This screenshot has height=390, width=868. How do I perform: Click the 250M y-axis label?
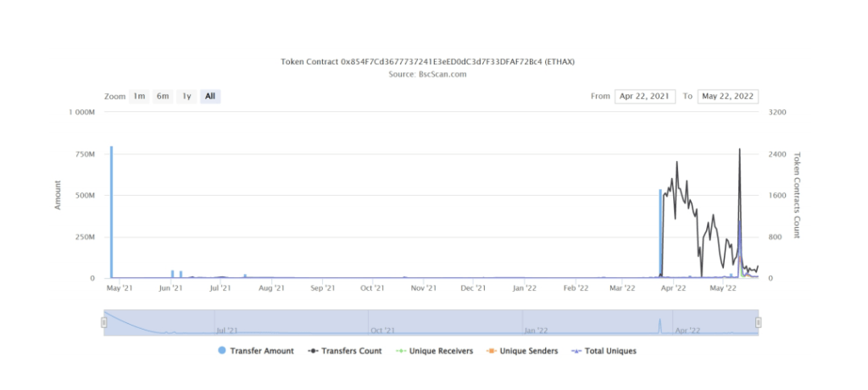(x=85, y=237)
